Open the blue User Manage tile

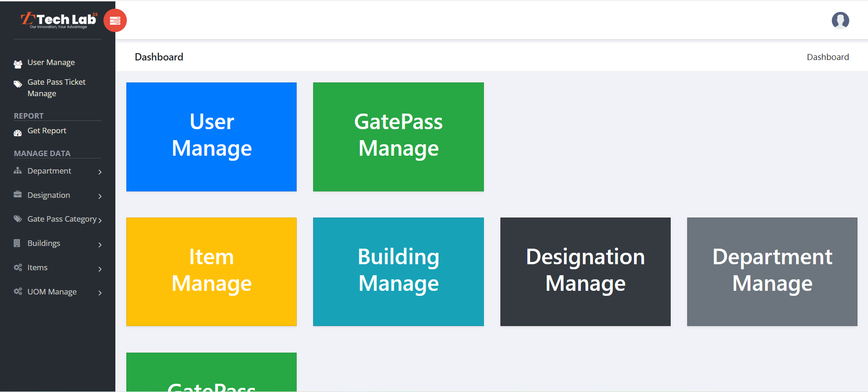(212, 136)
